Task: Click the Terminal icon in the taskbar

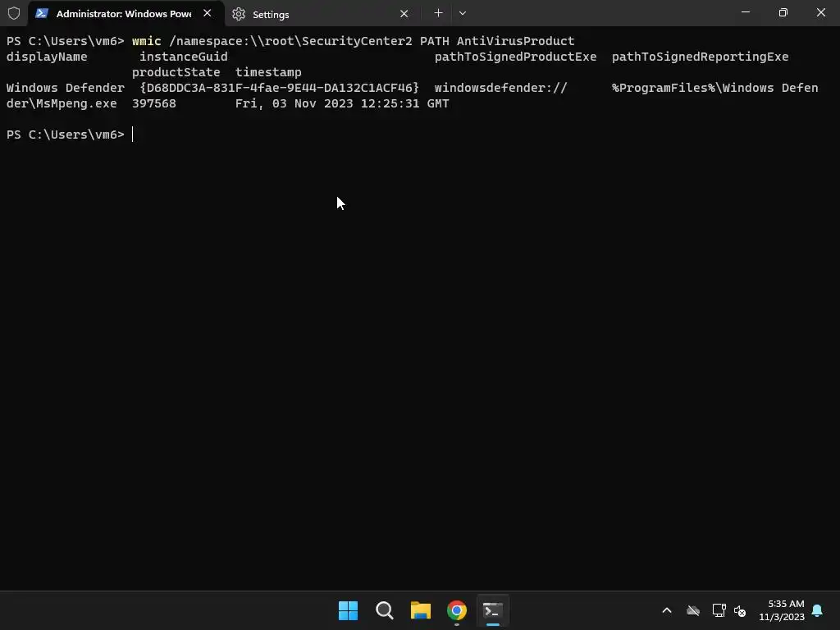Action: (493, 610)
